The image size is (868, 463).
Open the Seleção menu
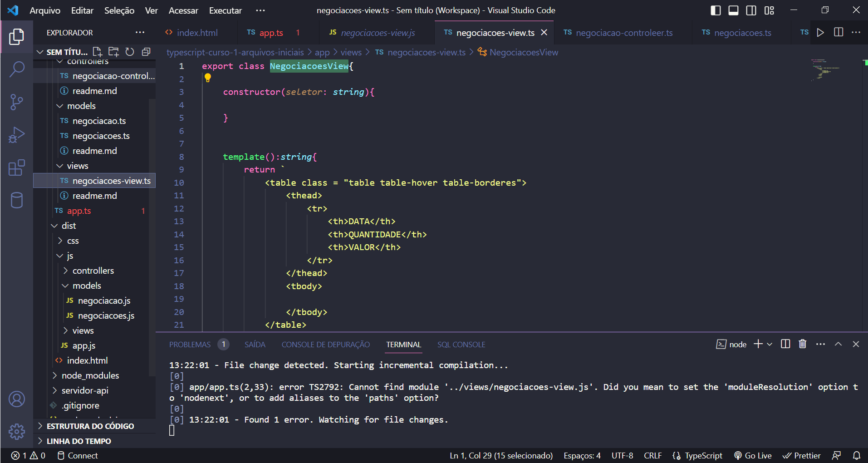(x=119, y=10)
